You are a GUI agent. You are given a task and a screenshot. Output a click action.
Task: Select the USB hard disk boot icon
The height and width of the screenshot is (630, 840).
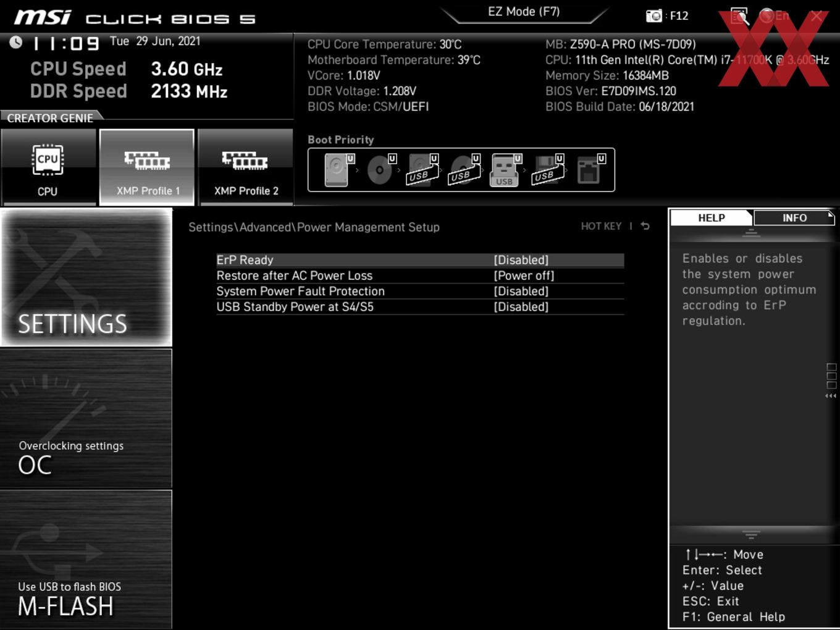click(x=422, y=170)
